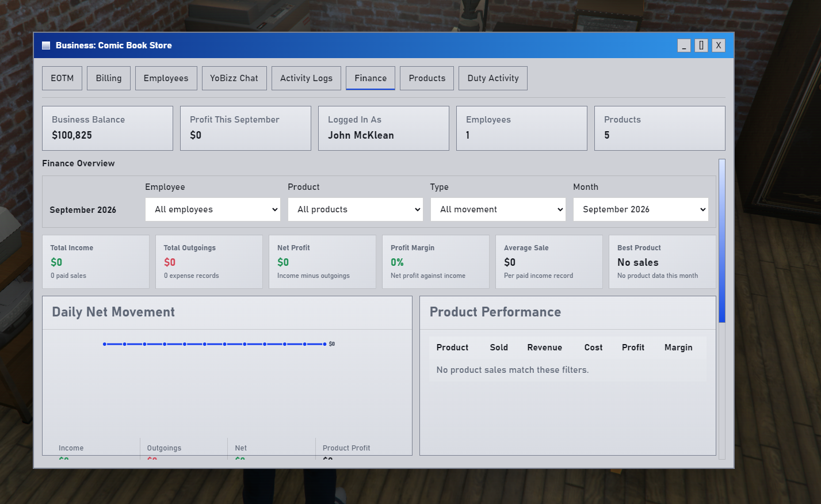Click the window icon beside Business title

(46, 45)
